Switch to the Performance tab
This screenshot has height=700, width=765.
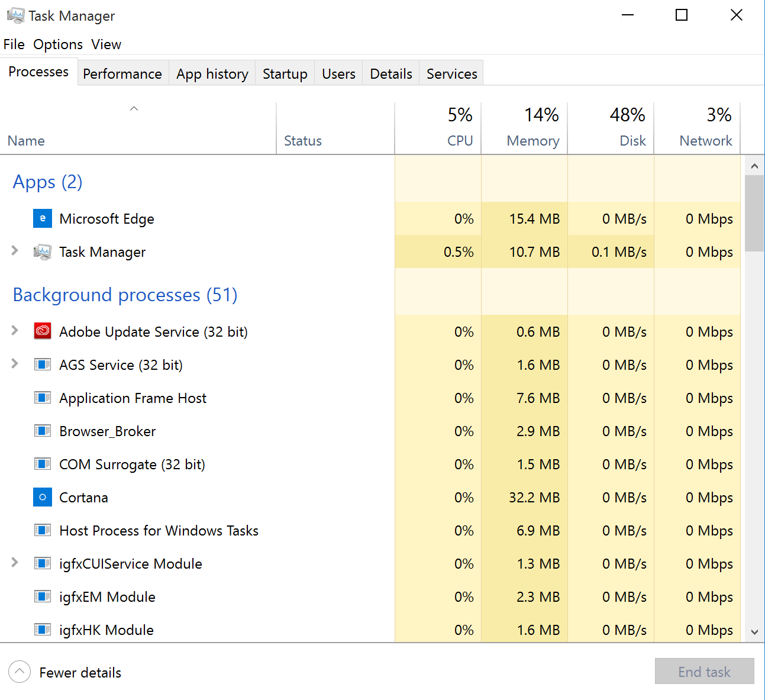tap(122, 73)
